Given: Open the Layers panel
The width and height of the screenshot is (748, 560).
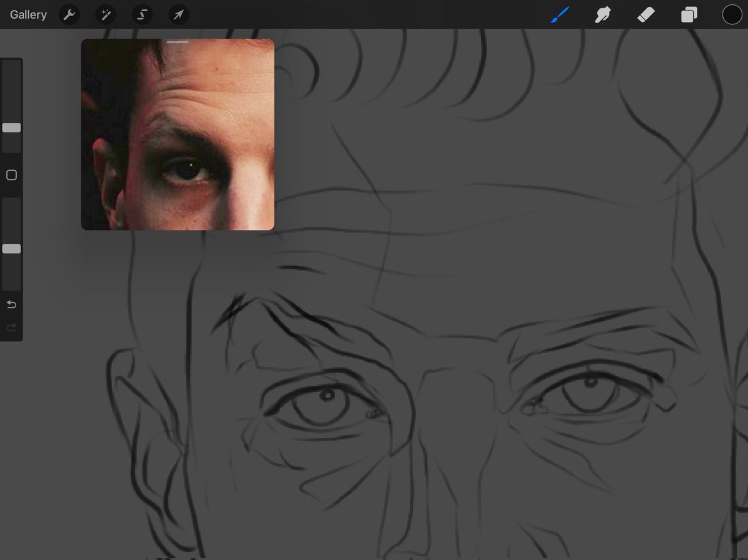Looking at the screenshot, I should click(689, 14).
